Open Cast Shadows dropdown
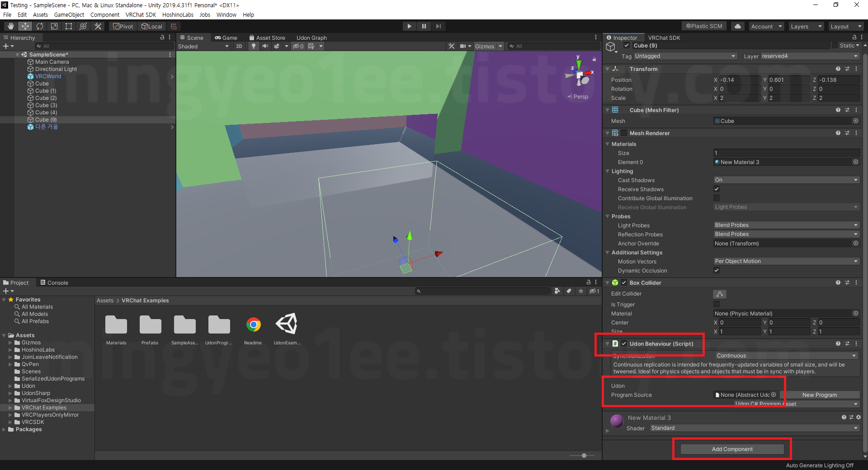Screen dimensions: 868x470 786,180
